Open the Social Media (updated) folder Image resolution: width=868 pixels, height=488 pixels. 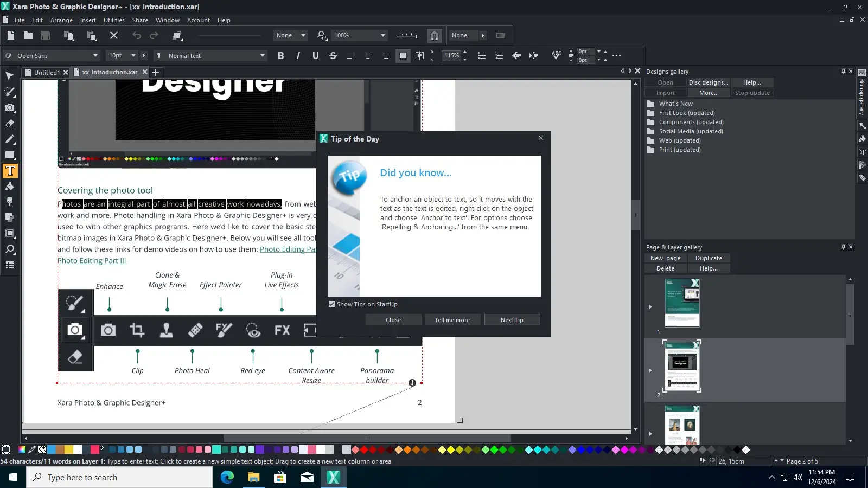[x=691, y=131]
